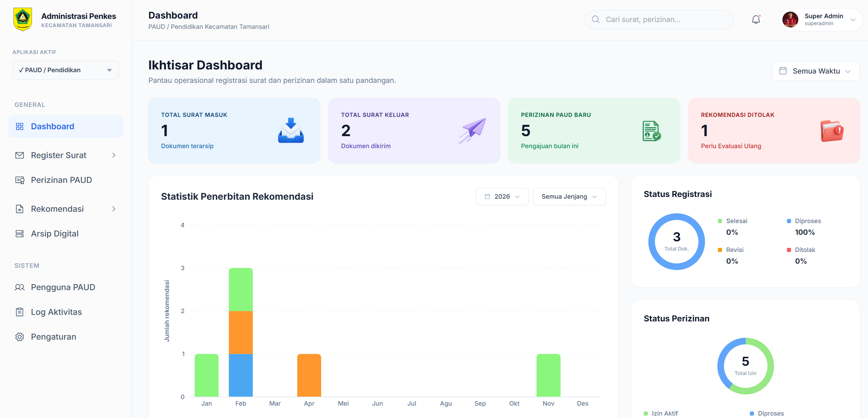868x418 pixels.
Task: Click the Log Aktivitas clipboard icon
Action: (x=20, y=312)
